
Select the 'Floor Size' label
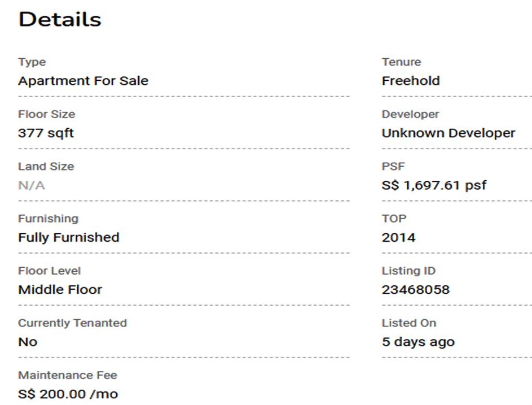coord(46,114)
